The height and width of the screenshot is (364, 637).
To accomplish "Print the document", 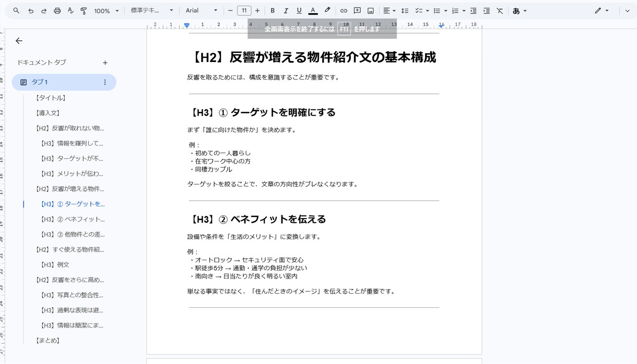I will pos(57,10).
